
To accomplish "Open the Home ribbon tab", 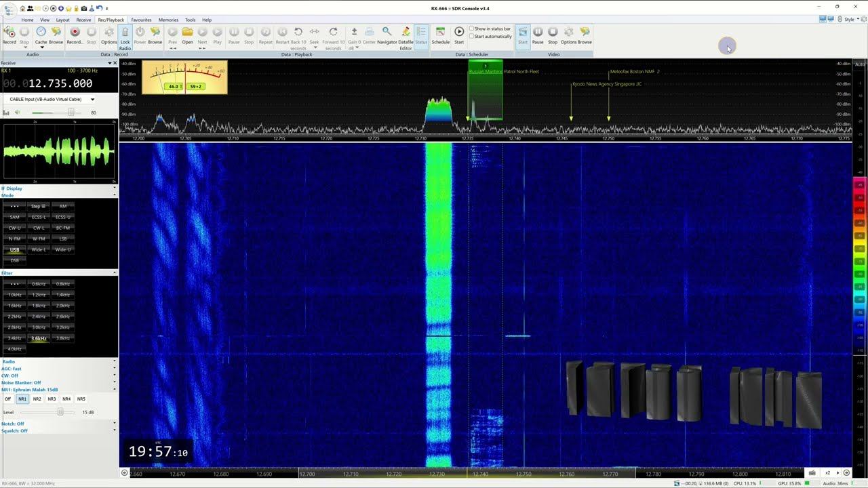I will click(x=27, y=20).
